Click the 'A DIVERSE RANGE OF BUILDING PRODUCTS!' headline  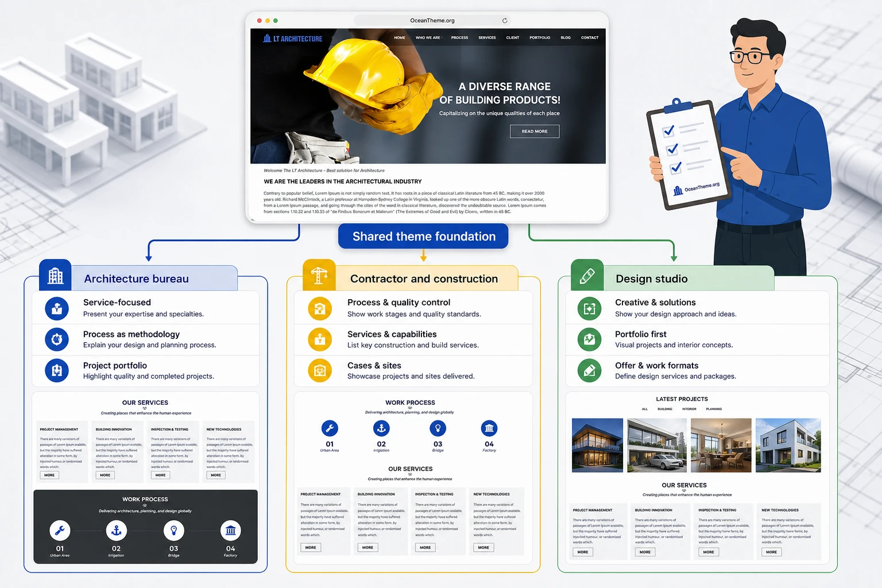[500, 93]
